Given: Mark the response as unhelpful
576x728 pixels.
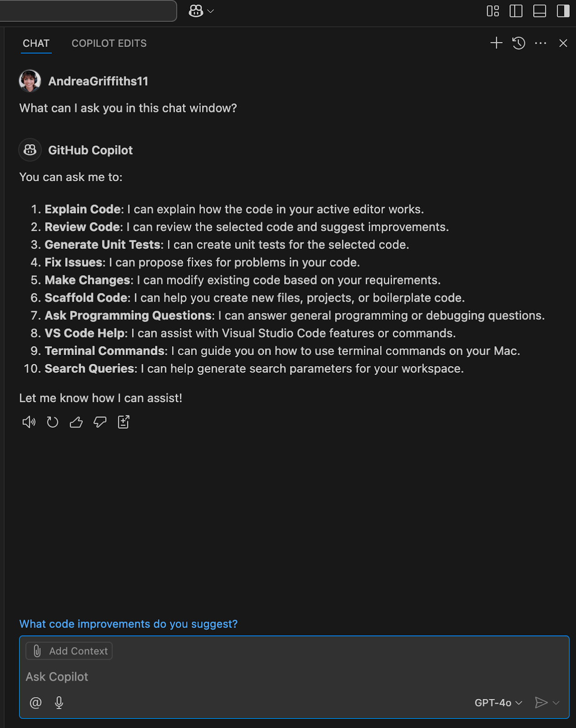Looking at the screenshot, I should click(x=100, y=422).
